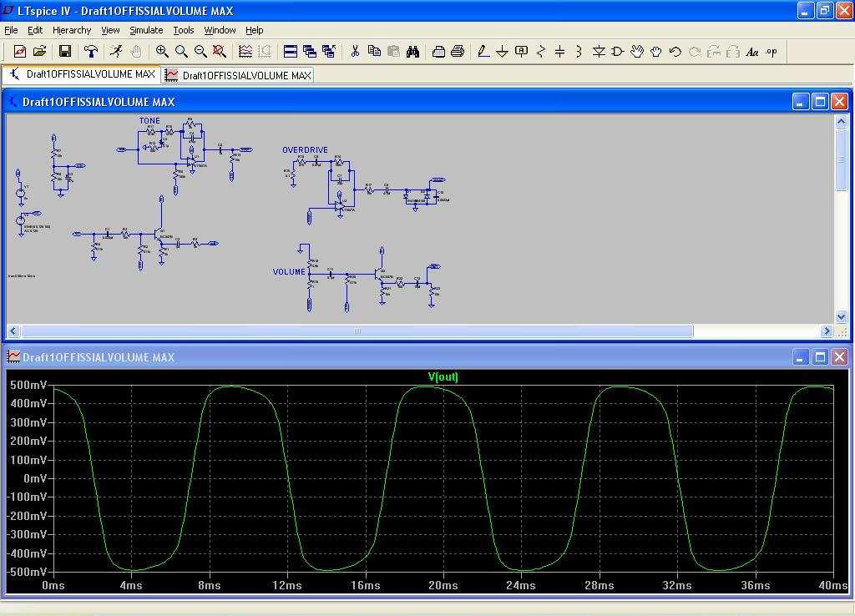Select the Label Net tool

521,52
